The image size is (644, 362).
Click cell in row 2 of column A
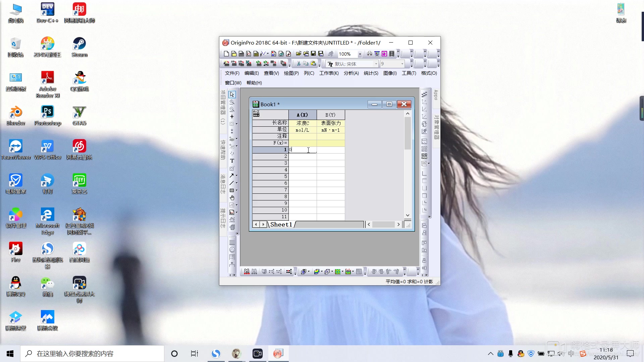coord(303,157)
